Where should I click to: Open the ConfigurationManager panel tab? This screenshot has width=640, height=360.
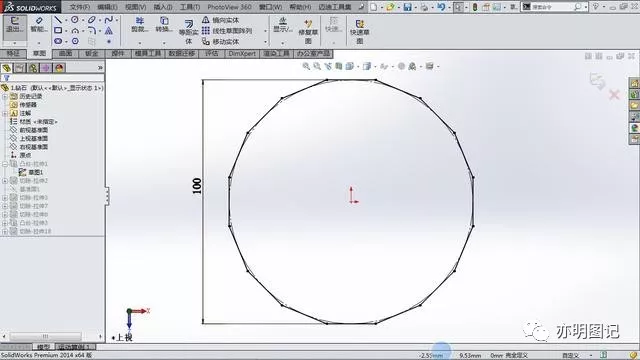pos(33,68)
